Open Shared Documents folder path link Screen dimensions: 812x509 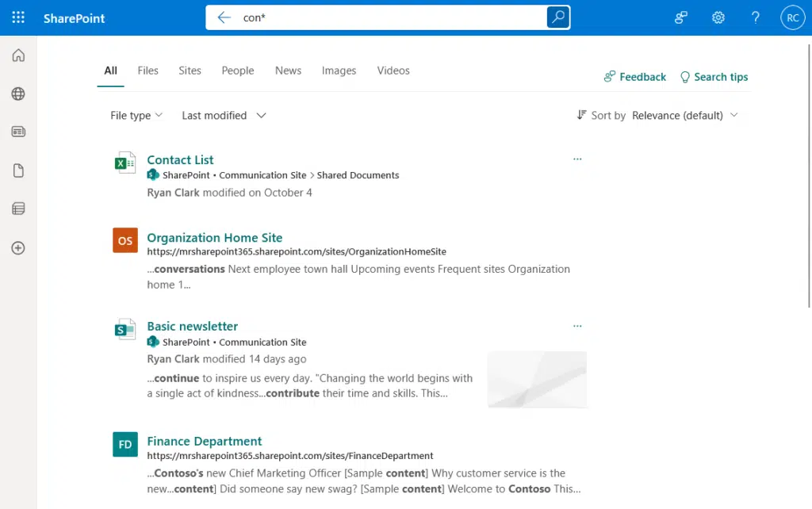[358, 175]
